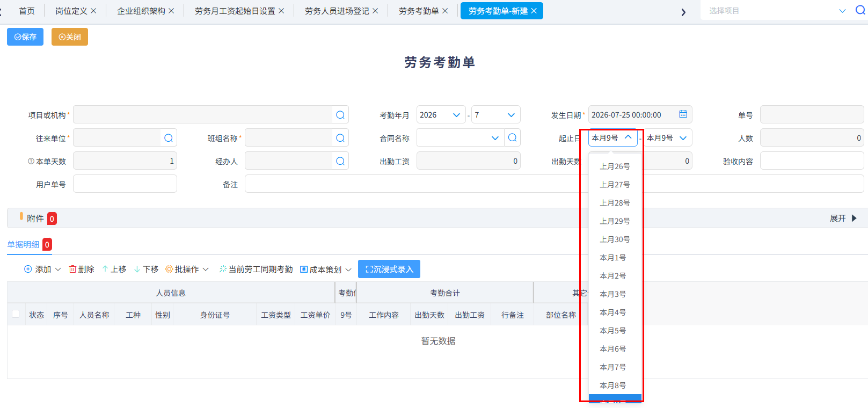The height and width of the screenshot is (408, 868).
Task: Switch to the 劳务考勤单 tab
Action: click(x=419, y=11)
